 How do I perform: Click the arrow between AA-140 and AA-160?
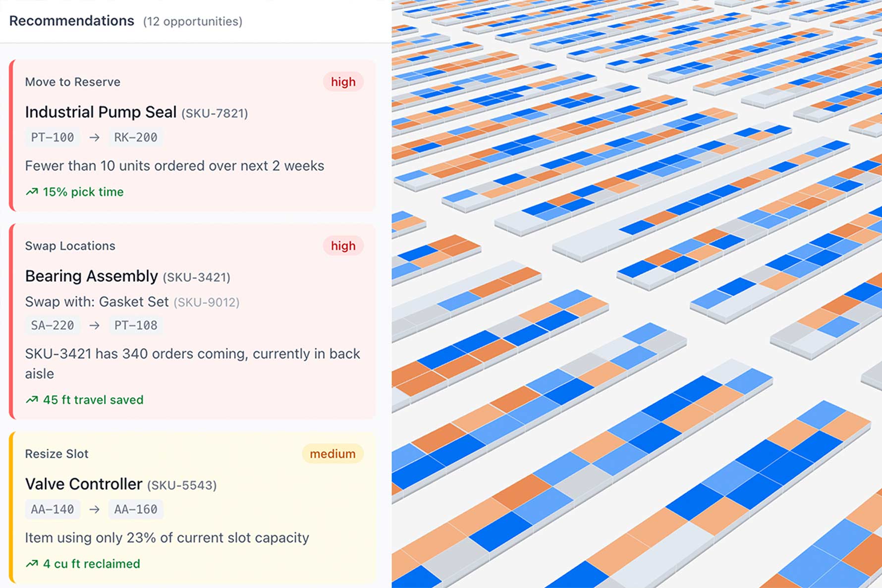[94, 509]
